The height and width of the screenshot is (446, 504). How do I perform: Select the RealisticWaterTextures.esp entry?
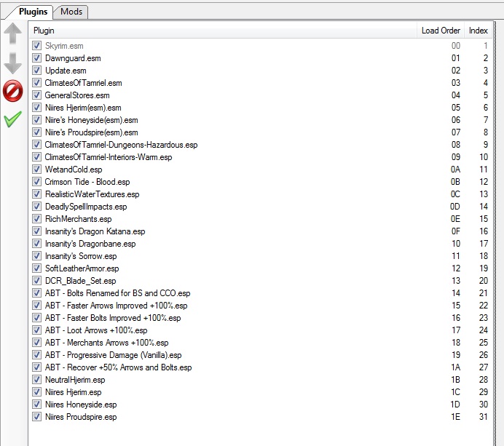(x=91, y=194)
